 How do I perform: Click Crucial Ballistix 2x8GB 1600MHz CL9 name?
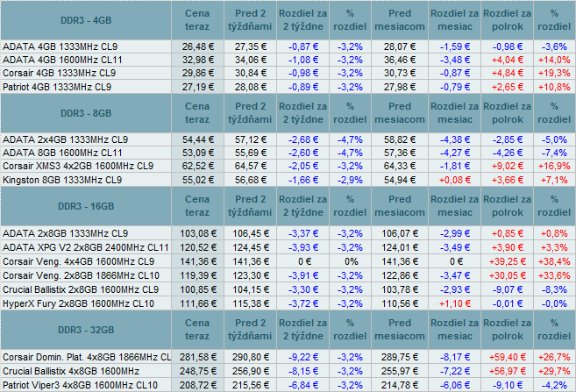click(81, 289)
